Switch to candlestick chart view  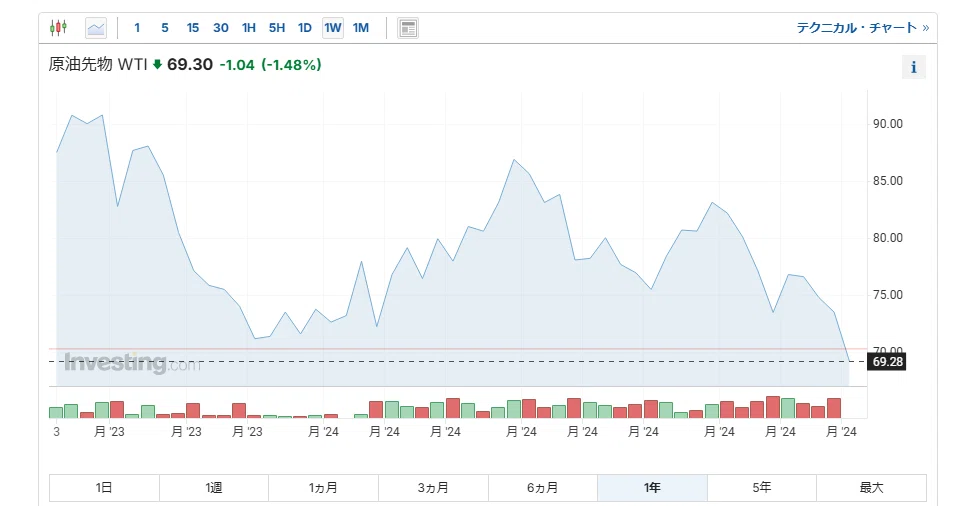coord(58,28)
